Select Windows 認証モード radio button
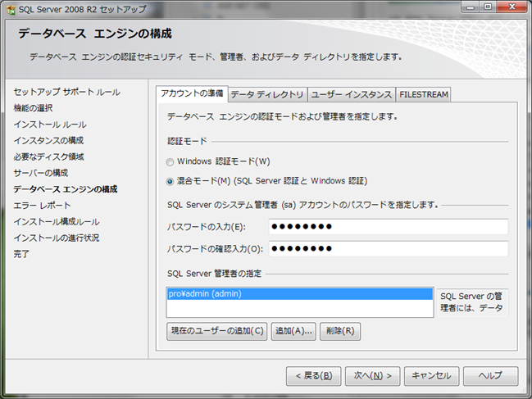This screenshot has height=399, width=532. tap(170, 162)
